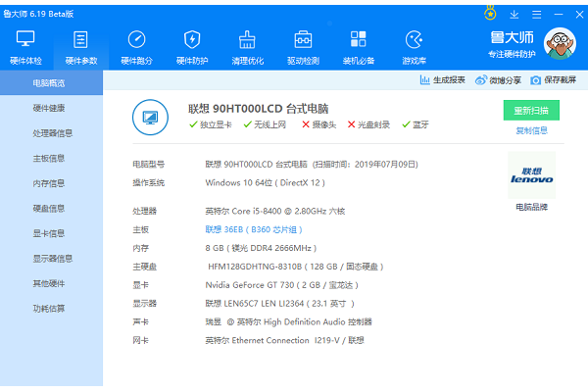Click the Ethernet Connection I219-V value
The height and width of the screenshot is (392, 588).
[285, 341]
